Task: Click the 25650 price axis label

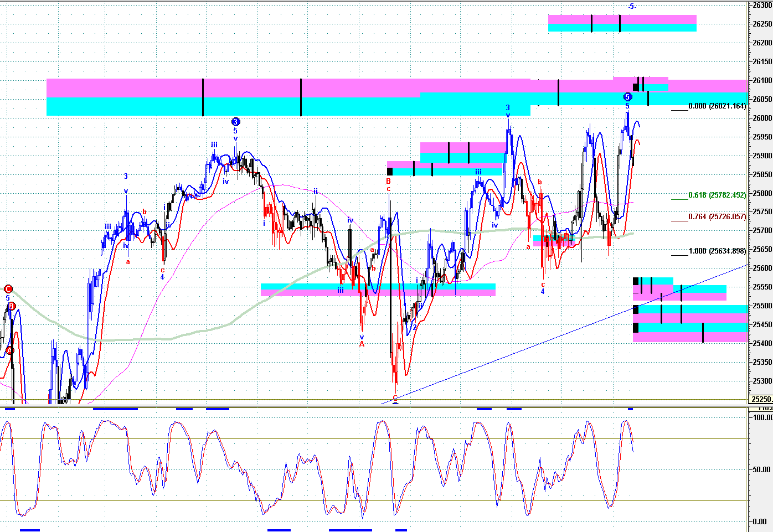Action: tap(762, 249)
